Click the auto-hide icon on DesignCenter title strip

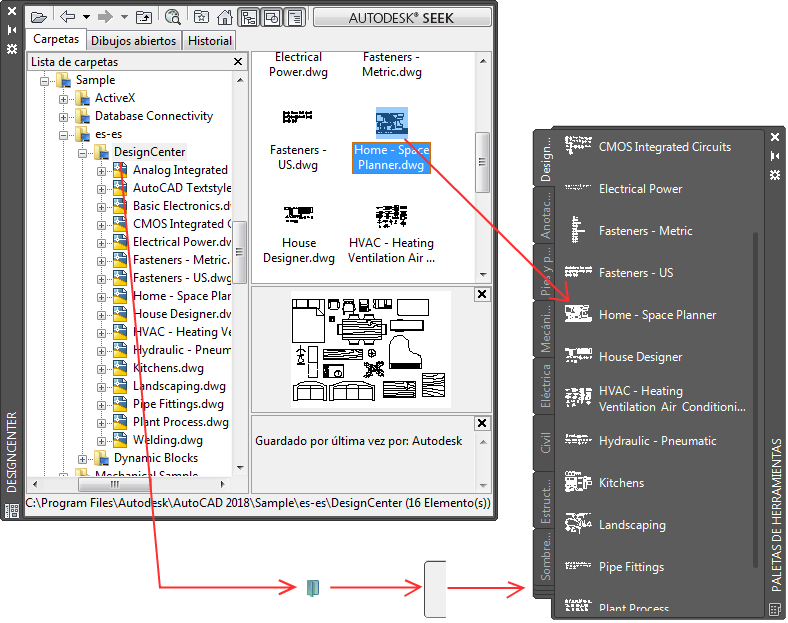[12, 30]
